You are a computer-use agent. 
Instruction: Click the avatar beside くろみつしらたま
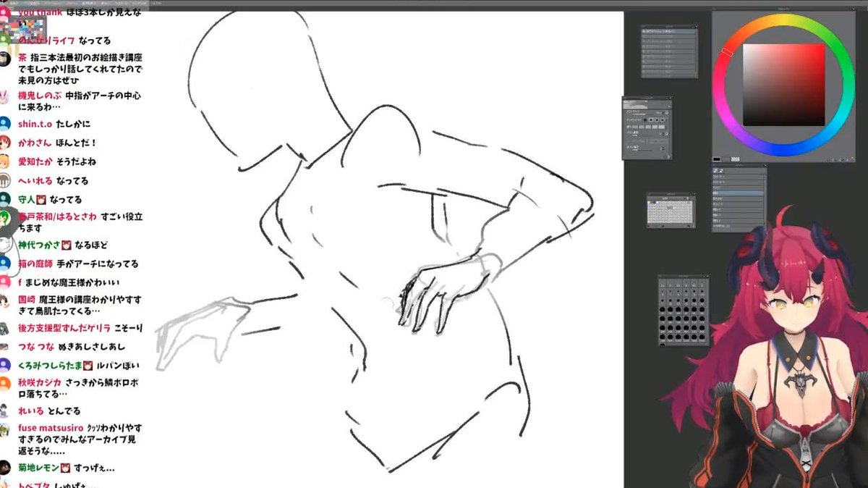click(x=6, y=366)
